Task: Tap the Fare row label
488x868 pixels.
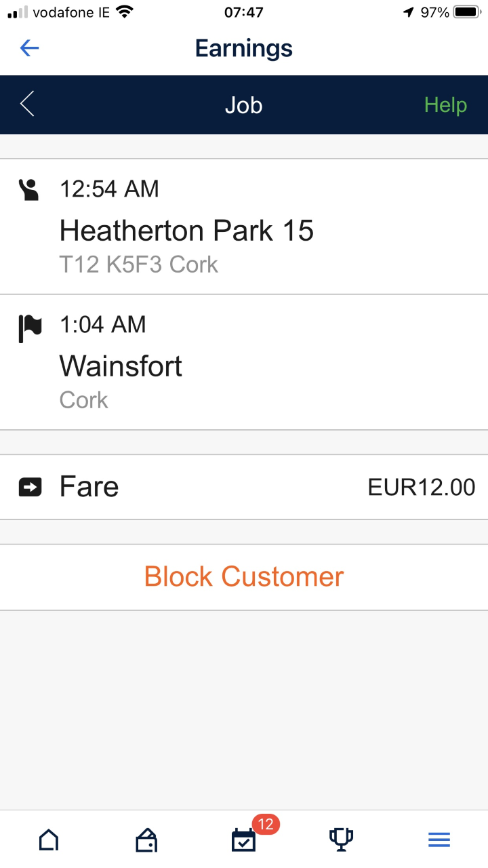Action: [89, 487]
